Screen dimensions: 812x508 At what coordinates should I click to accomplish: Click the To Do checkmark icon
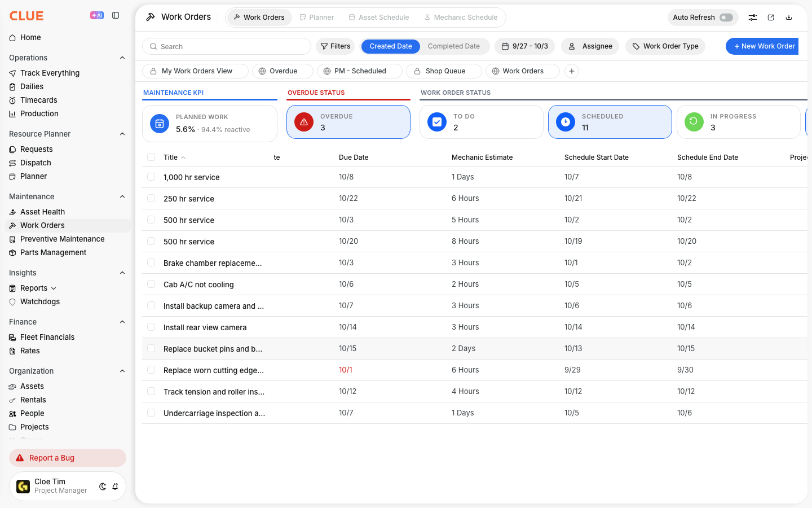click(437, 122)
